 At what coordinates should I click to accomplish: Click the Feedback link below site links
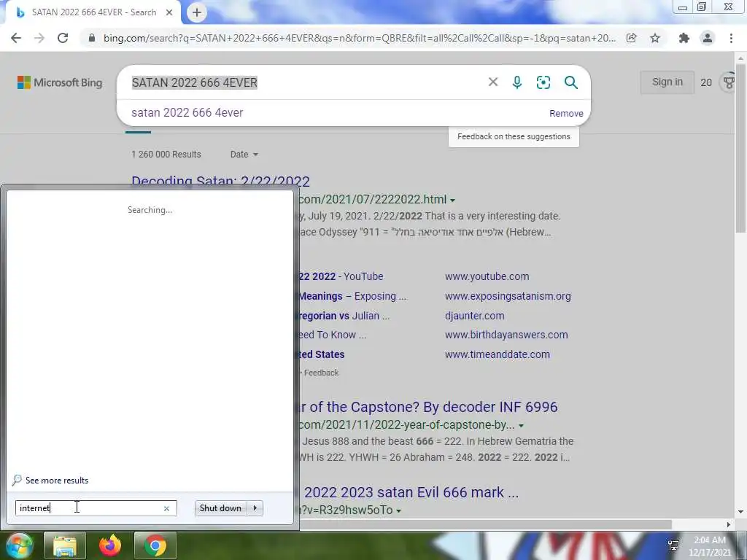[321, 373]
